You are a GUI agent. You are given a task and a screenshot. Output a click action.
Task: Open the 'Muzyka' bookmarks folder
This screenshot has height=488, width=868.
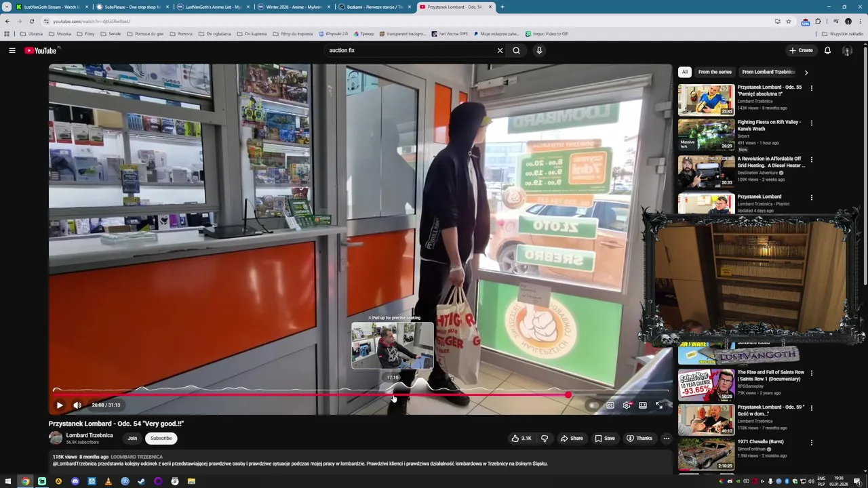pyautogui.click(x=60, y=33)
